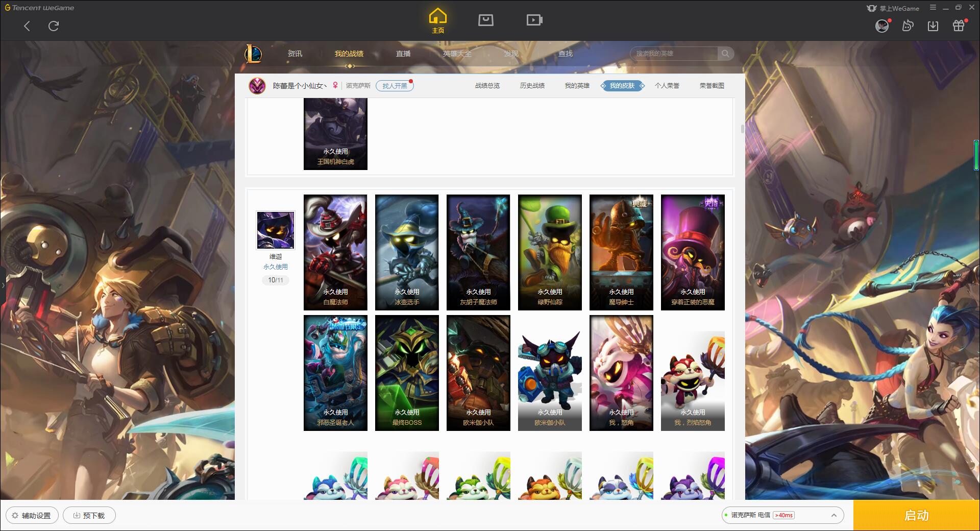Image resolution: width=980 pixels, height=531 pixels.
Task: Open the gift box rewards icon
Action: click(959, 26)
